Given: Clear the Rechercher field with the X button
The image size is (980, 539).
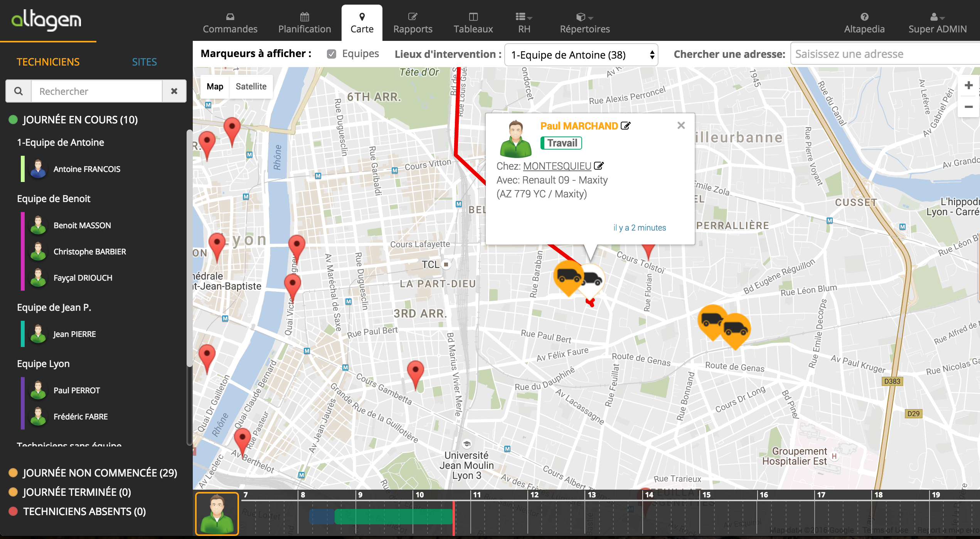Looking at the screenshot, I should (174, 91).
